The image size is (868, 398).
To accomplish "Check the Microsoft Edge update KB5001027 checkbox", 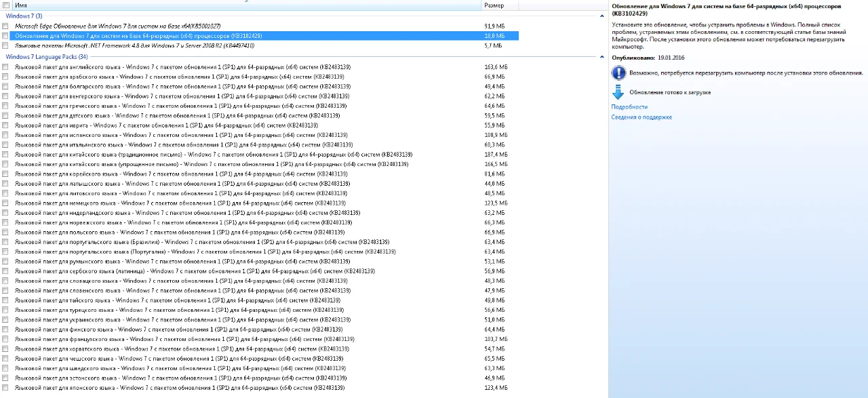I will coord(5,26).
